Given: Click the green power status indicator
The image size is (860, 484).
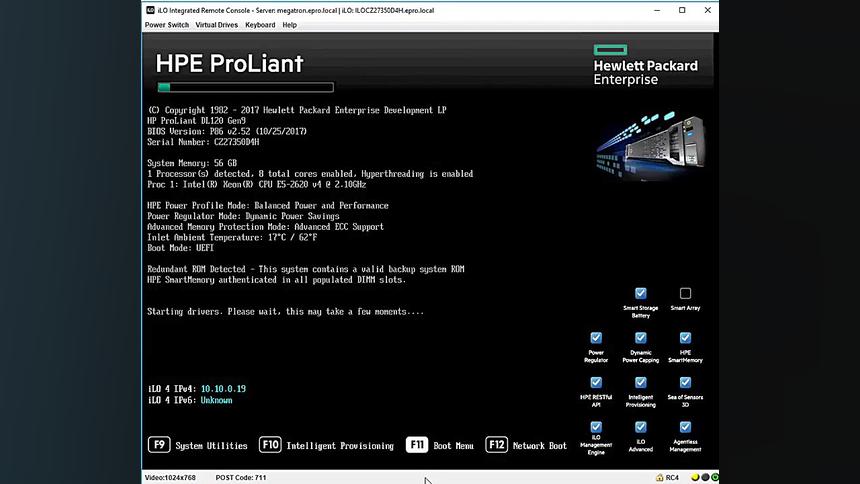Looking at the screenshot, I should (x=715, y=477).
